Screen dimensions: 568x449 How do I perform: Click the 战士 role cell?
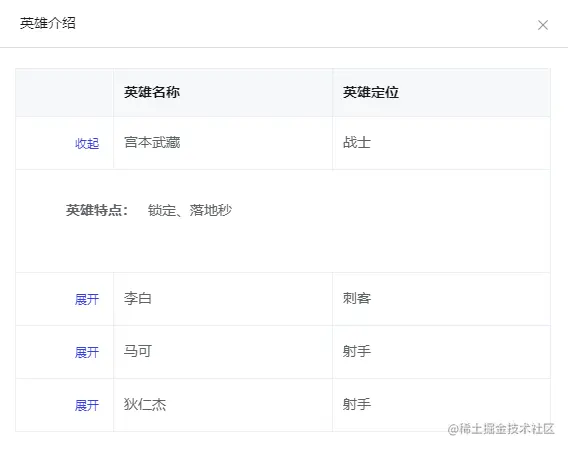point(441,143)
